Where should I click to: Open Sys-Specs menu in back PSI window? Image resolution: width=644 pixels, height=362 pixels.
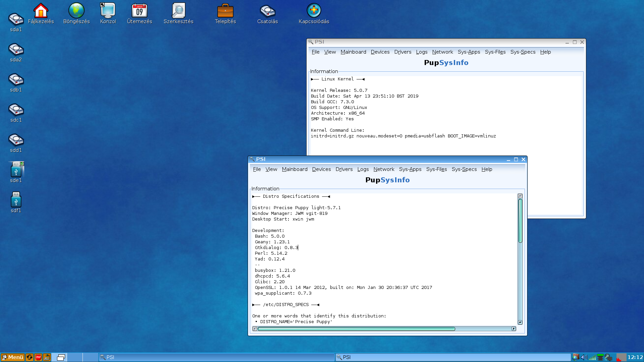coord(523,52)
